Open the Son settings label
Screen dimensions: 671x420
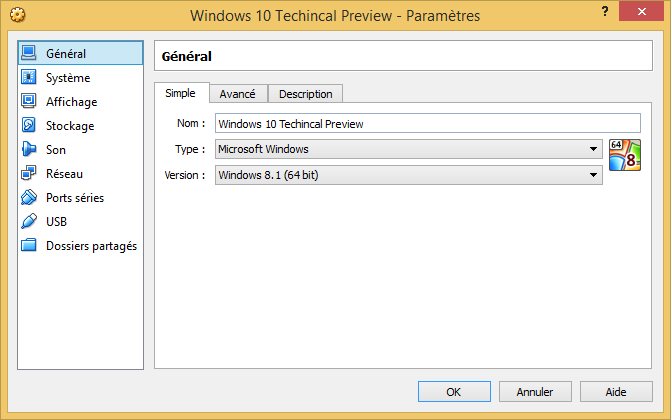(56, 150)
